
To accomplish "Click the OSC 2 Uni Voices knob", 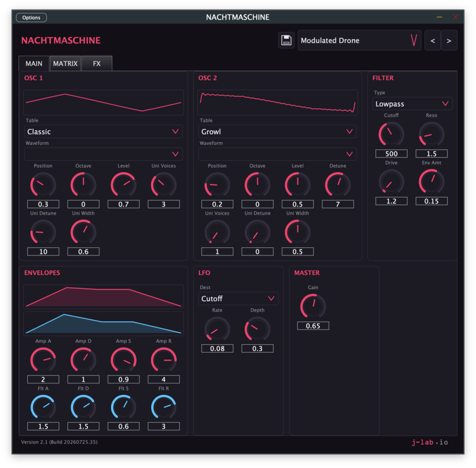I will (x=217, y=232).
